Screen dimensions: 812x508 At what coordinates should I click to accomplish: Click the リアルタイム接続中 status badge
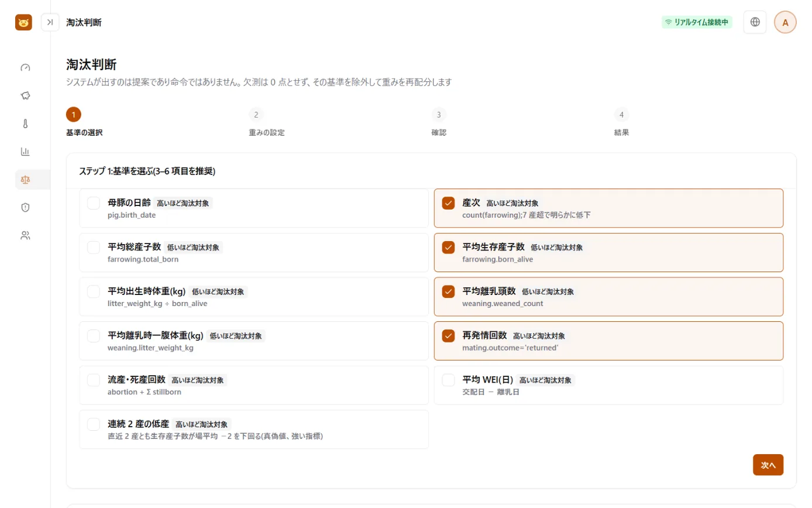[697, 22]
